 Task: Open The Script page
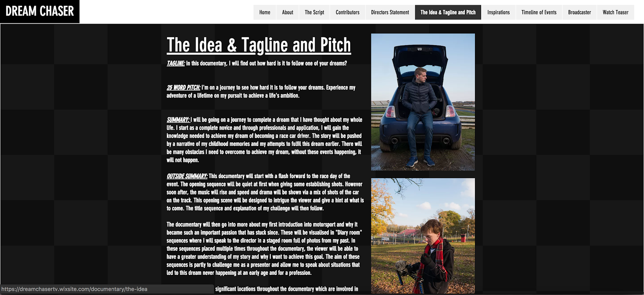click(x=314, y=12)
